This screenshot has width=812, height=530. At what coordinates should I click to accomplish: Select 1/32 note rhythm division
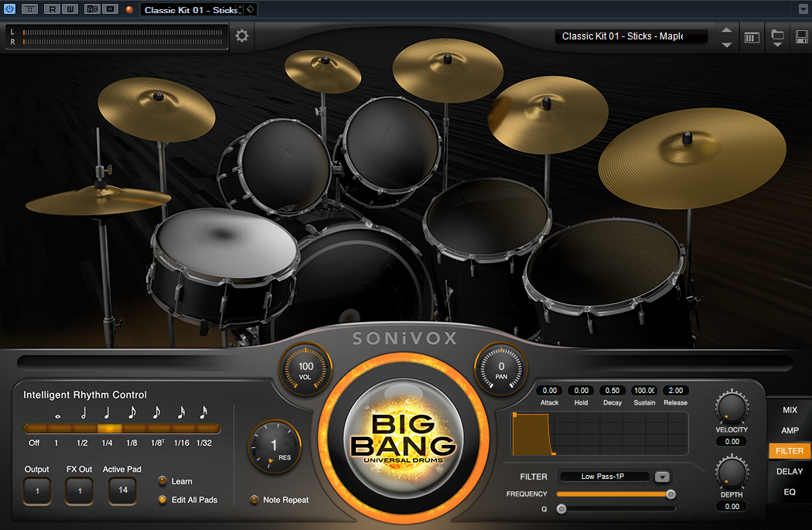(x=204, y=443)
